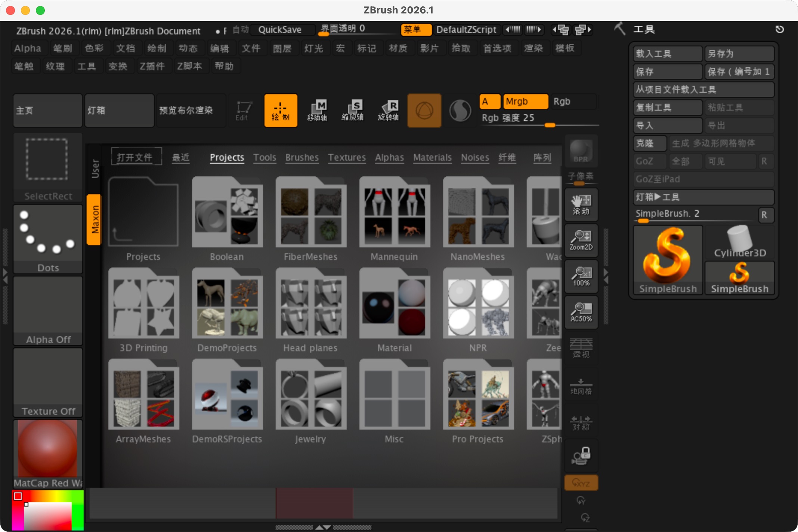Click the Zoom2D icon in the right dock

[581, 241]
